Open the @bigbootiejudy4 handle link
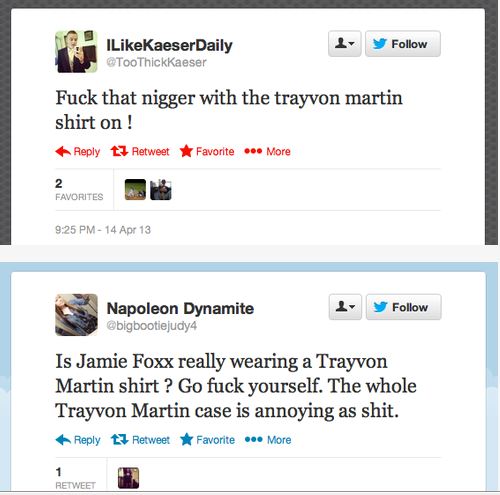The height and width of the screenshot is (495, 500). pos(152,326)
